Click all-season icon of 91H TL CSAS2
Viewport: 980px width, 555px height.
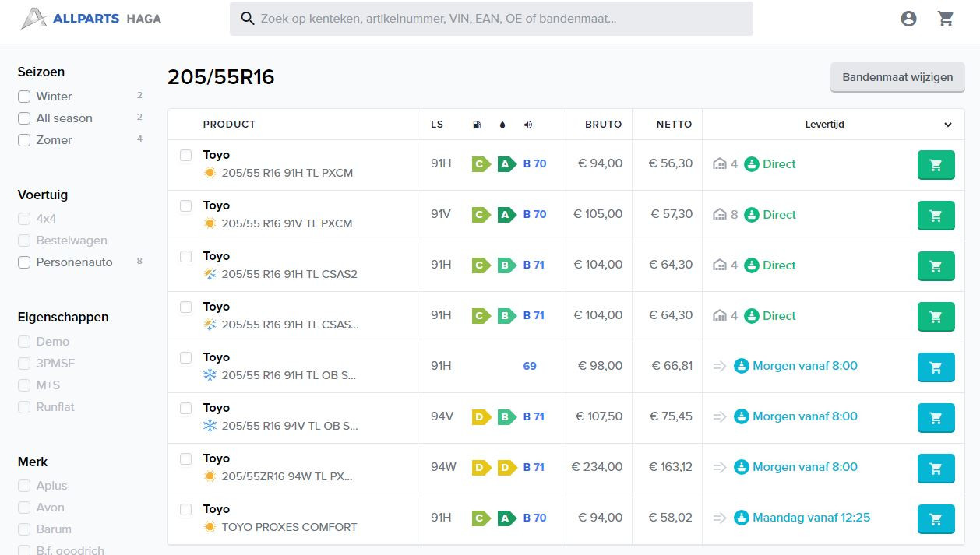point(210,274)
